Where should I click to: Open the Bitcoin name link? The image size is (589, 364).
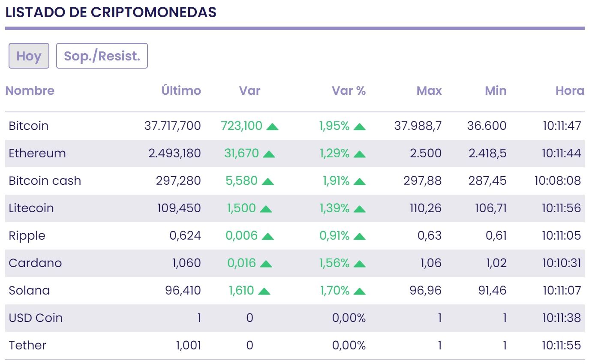coord(28,126)
